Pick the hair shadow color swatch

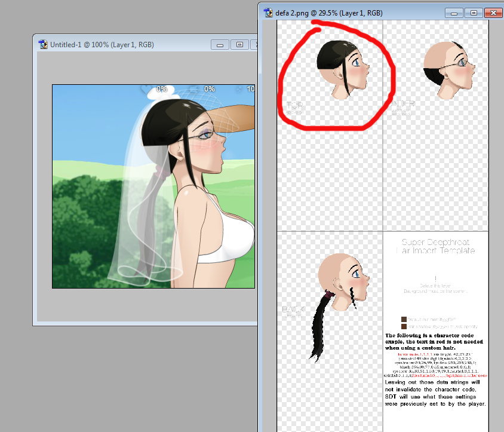(x=404, y=327)
